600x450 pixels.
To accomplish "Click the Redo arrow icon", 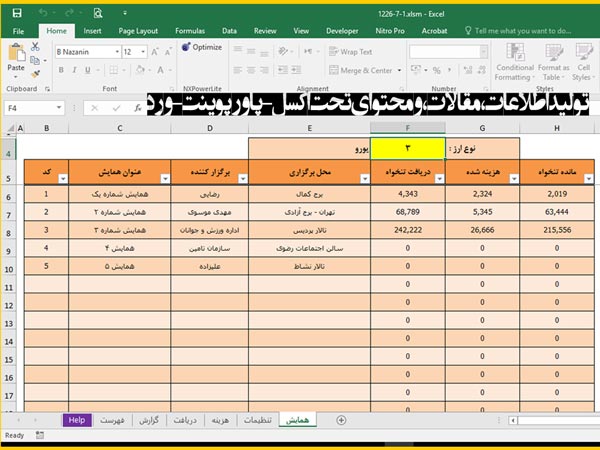I will tap(69, 13).
